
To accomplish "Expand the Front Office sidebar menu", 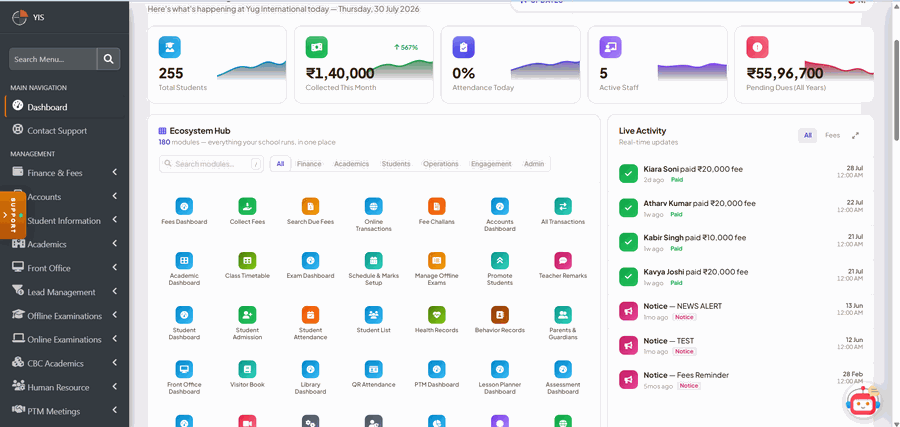I will click(x=65, y=268).
